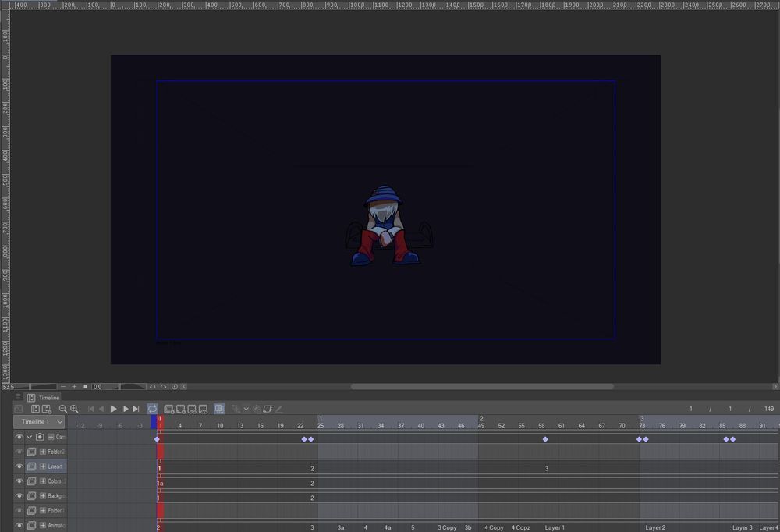780x532 pixels.
Task: Open the keyframe interpolation dropdown arrow
Action: point(246,409)
